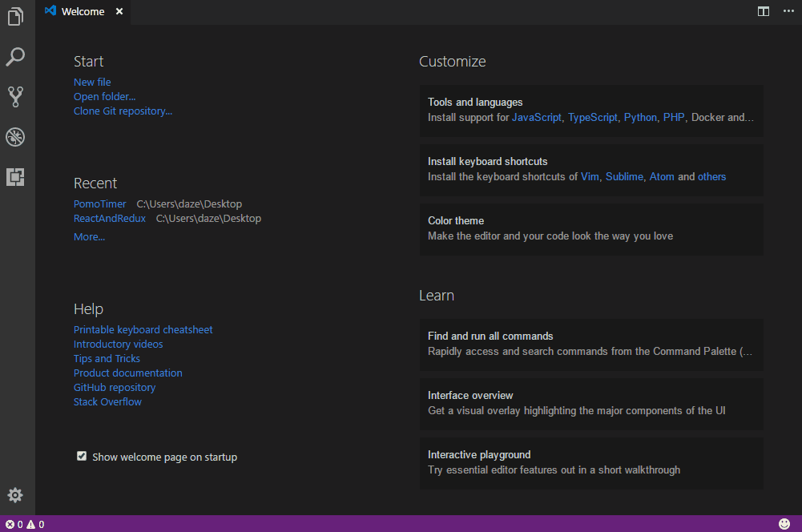Open Tips and Tricks link
The height and width of the screenshot is (532, 802).
[107, 359]
